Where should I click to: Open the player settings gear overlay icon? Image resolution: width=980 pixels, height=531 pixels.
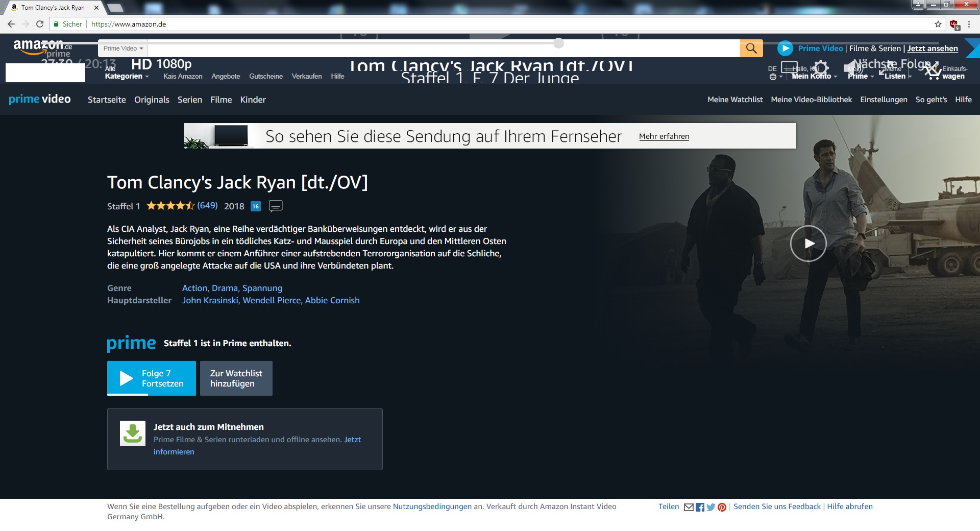(821, 68)
